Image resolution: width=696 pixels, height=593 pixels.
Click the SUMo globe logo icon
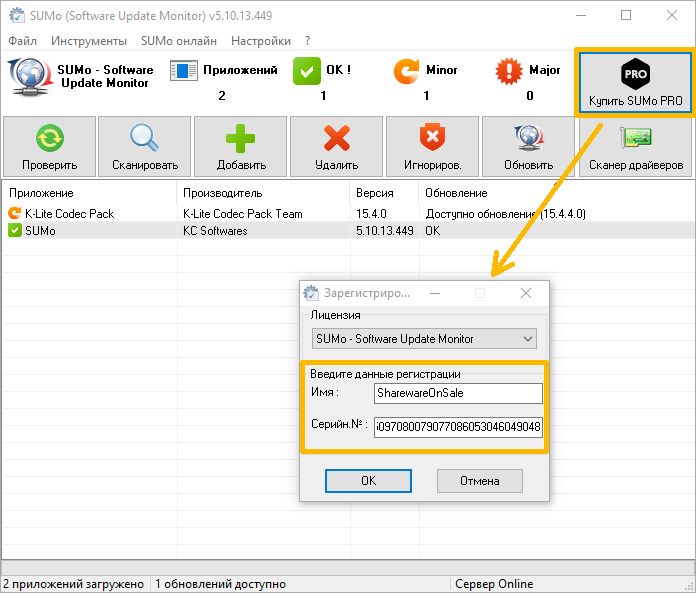[29, 77]
